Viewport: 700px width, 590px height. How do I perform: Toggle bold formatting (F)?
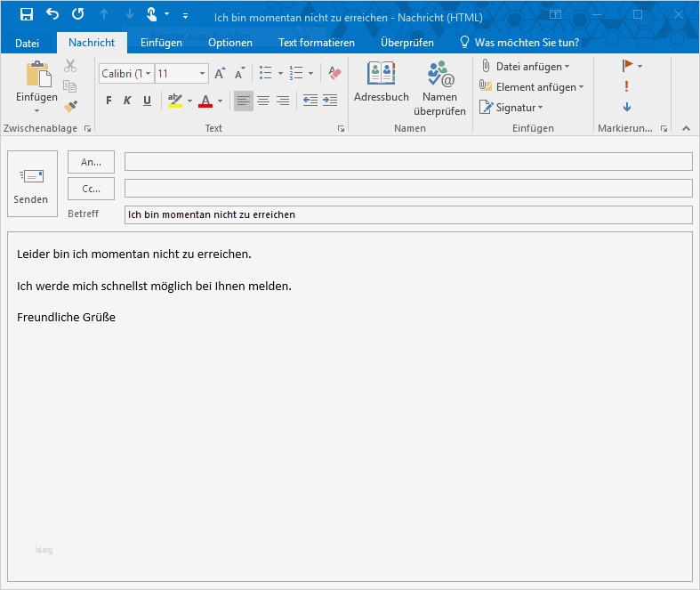coord(109,101)
